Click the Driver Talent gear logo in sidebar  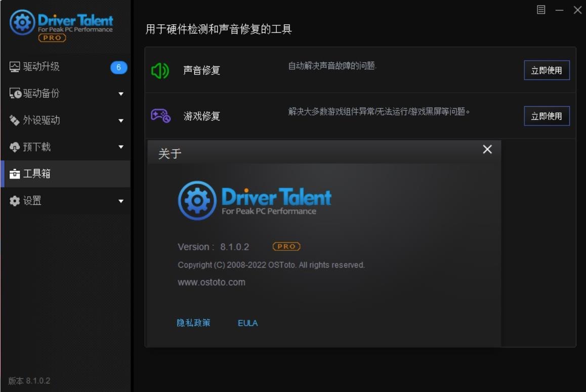pos(22,22)
